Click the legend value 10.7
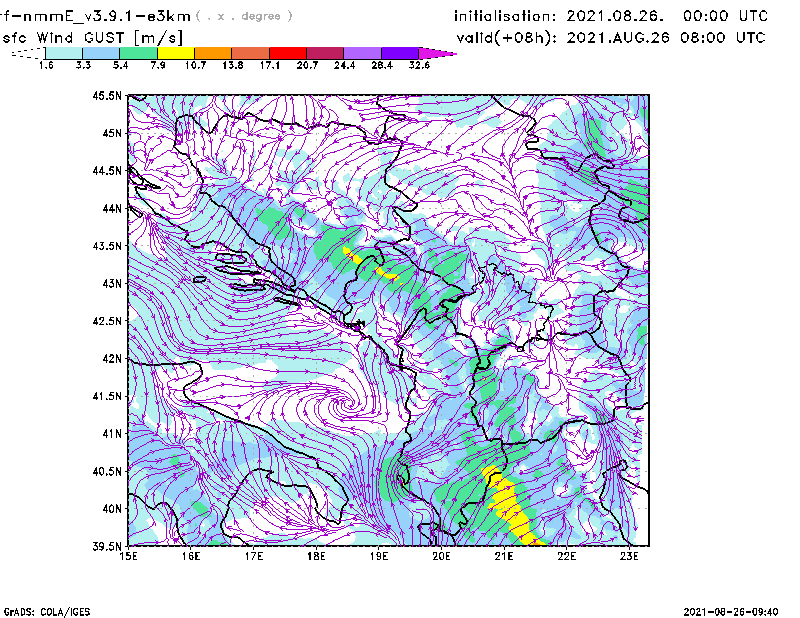This screenshot has height=618, width=800. (x=195, y=65)
